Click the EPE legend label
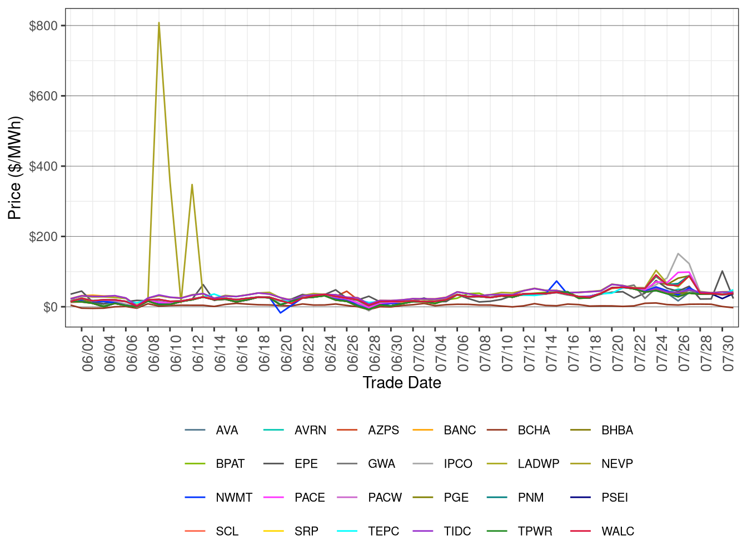The width and height of the screenshot is (747, 560). click(x=306, y=464)
